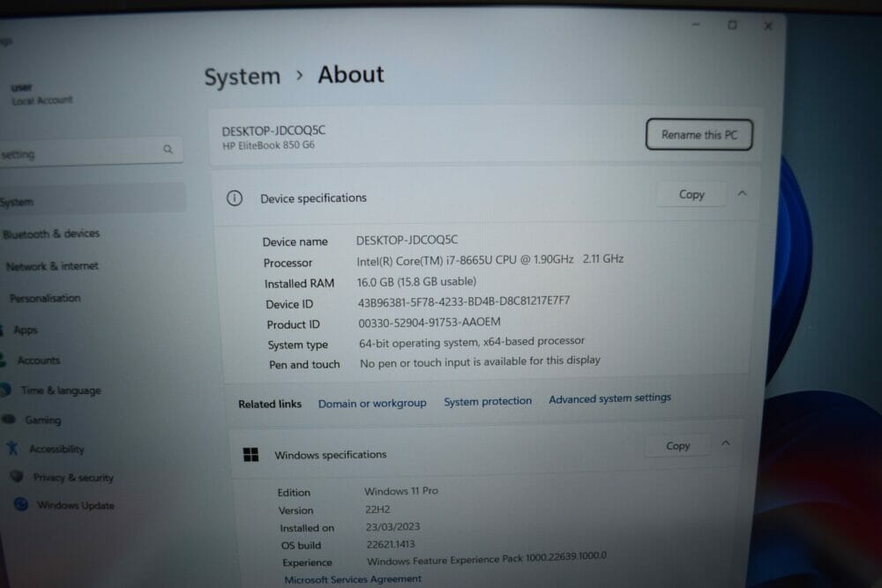Copy the device specifications
This screenshot has height=588, width=882.
pyautogui.click(x=691, y=195)
